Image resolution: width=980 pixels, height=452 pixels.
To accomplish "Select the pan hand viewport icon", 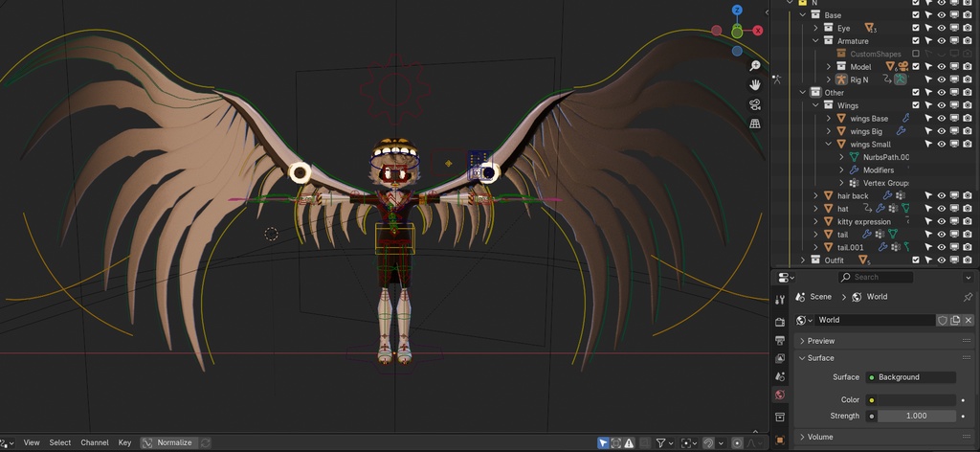I will click(x=755, y=85).
